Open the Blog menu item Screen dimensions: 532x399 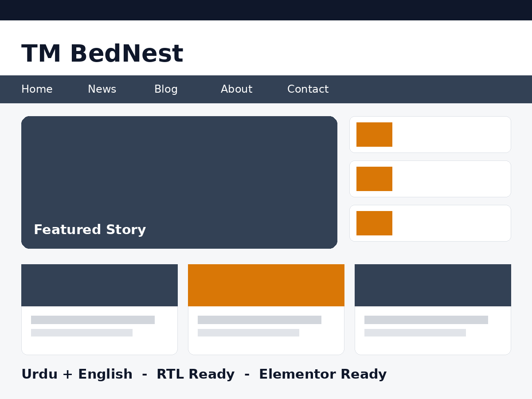pos(166,89)
